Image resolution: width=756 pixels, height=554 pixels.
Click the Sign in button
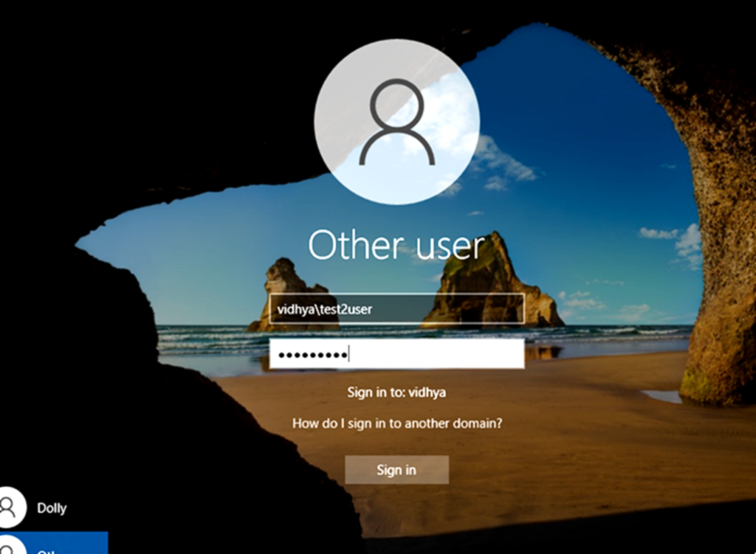point(396,470)
